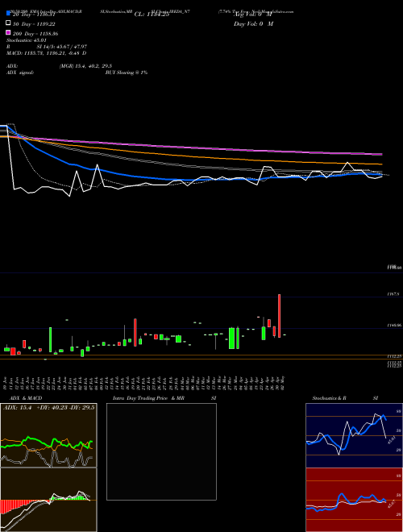Click the empty Intra Day Trading Price panel

[x=161, y=451]
